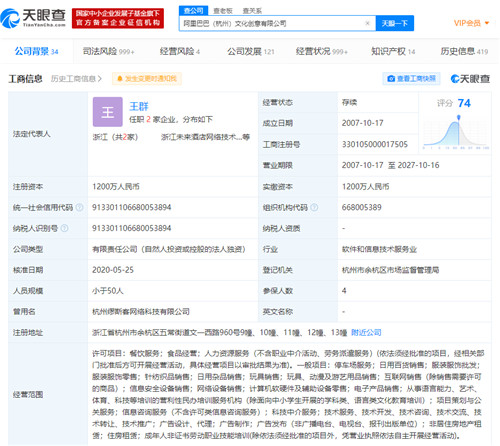The height and width of the screenshot is (446, 500).
Task: Click the 查看工商快照 button
Action: pos(411,79)
